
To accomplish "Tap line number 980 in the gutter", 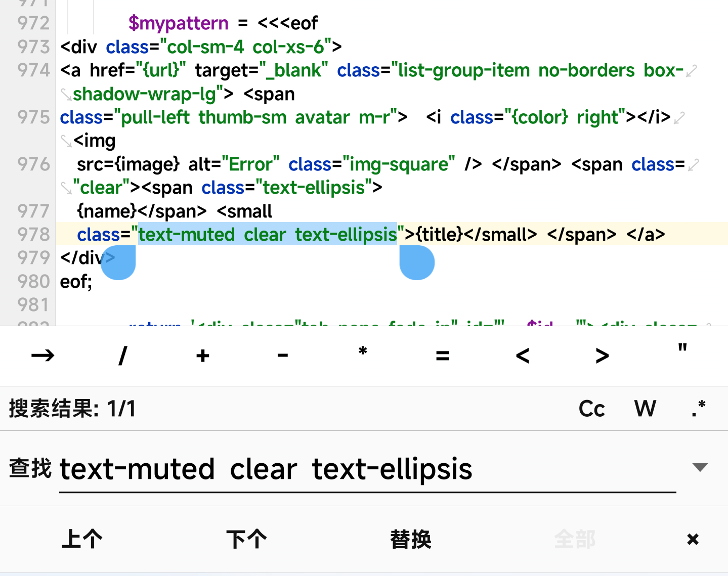I will tap(33, 281).
